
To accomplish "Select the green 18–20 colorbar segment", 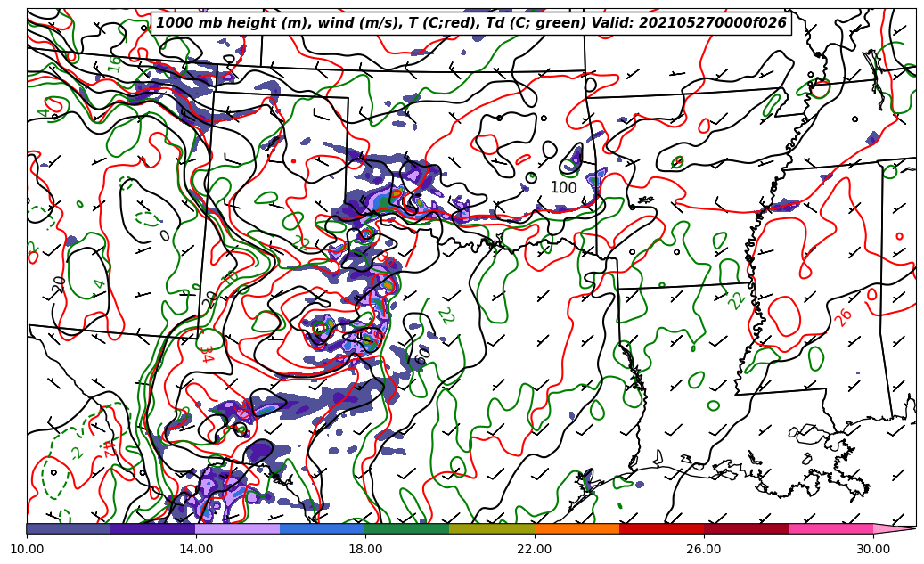I will click(x=407, y=528).
